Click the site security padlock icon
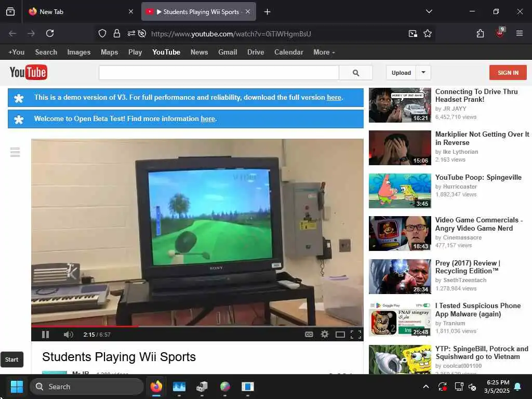 (117, 33)
